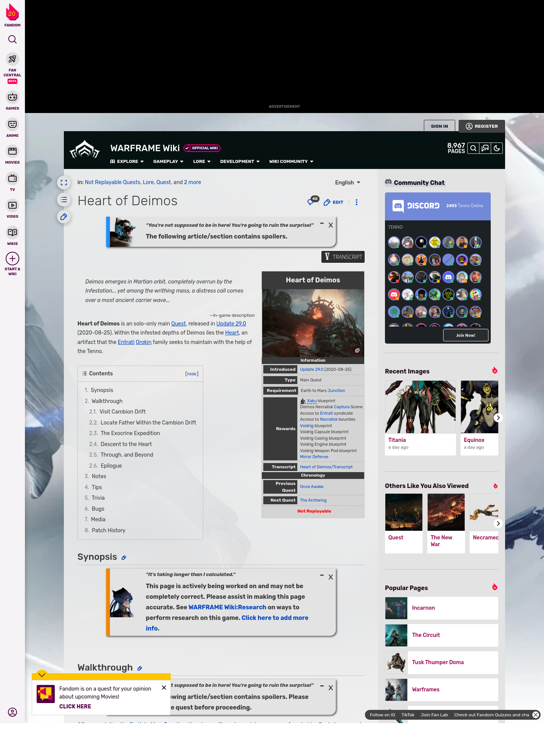Open the English language dropdown
544x756 pixels.
[x=348, y=183]
